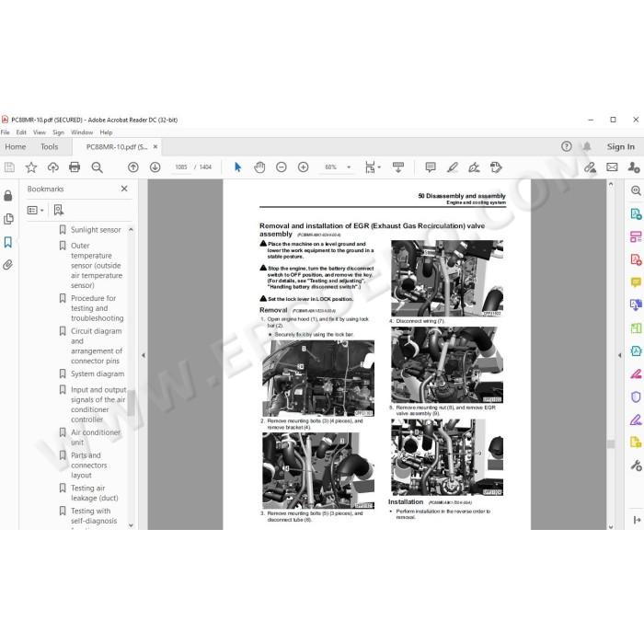The width and height of the screenshot is (644, 644).
Task: Collapse the right tools pane arrow
Action: 620,355
